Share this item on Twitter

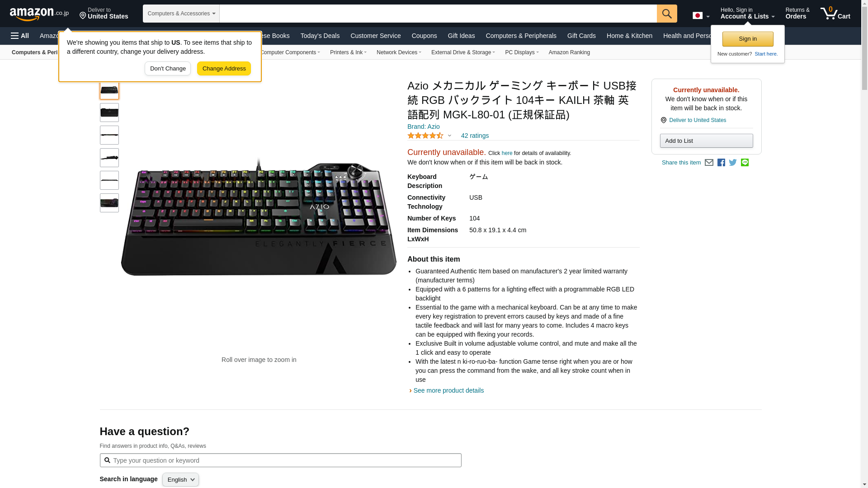(x=733, y=163)
